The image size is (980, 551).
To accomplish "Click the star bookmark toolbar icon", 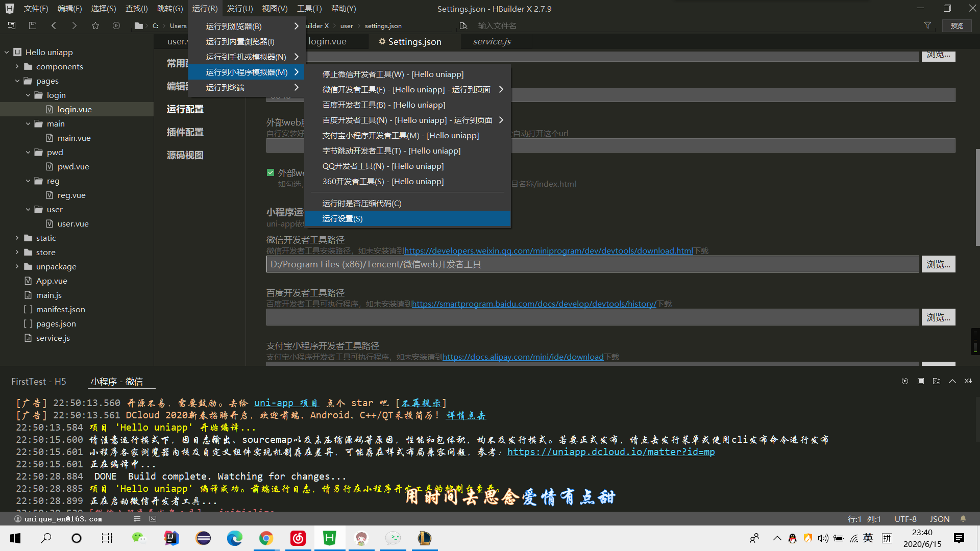I will click(95, 26).
